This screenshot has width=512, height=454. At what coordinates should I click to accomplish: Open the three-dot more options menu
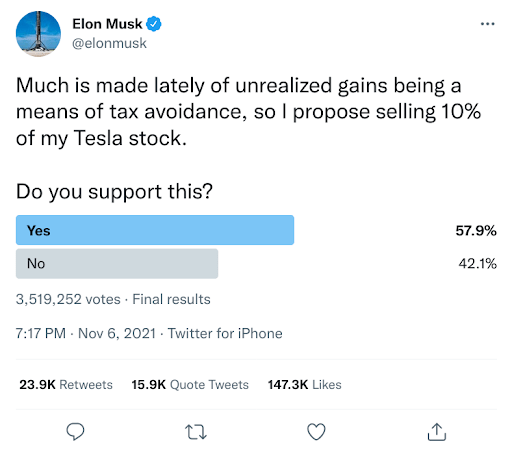pyautogui.click(x=487, y=24)
